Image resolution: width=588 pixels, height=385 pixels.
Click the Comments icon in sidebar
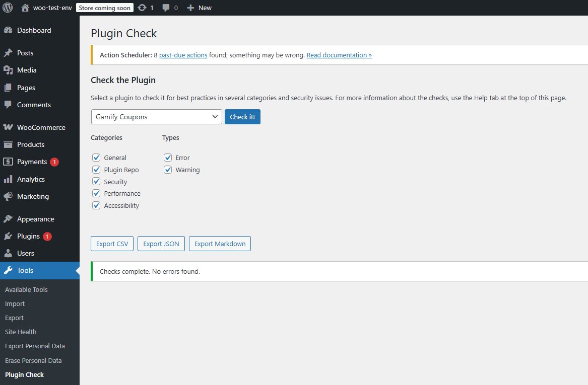pyautogui.click(x=8, y=105)
